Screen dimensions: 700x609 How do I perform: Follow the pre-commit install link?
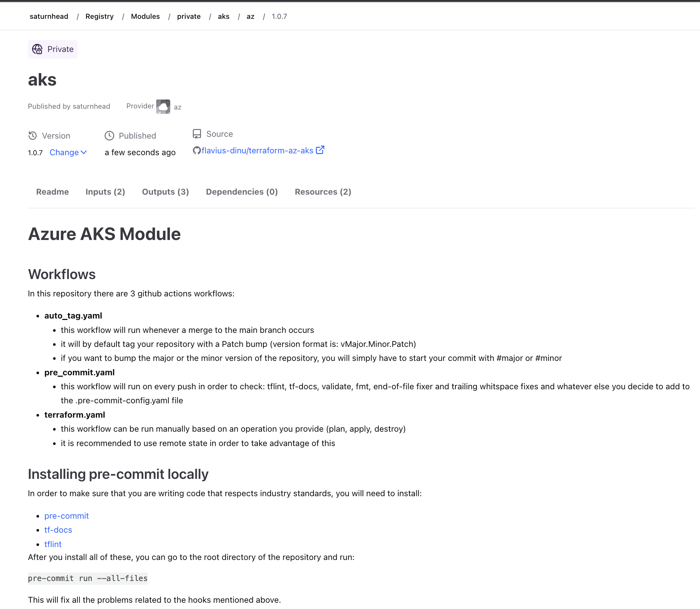(67, 516)
